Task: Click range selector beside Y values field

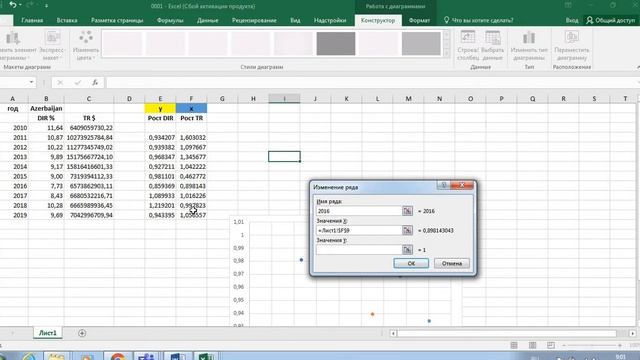Action: (407, 249)
